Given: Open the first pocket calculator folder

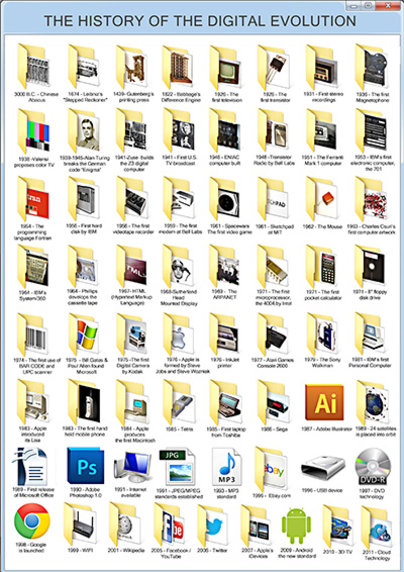Looking at the screenshot, I should click(x=323, y=266).
